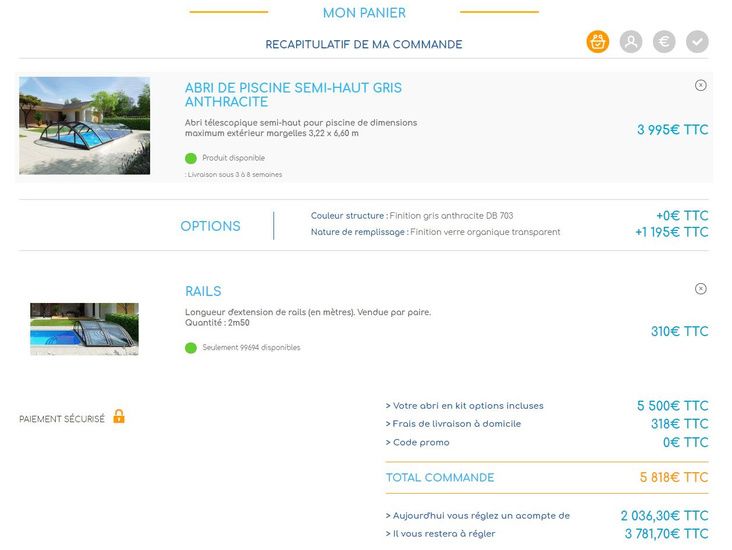
Task: Open 'Abri de piscine semi-haut gris anthracite' title
Action: [x=293, y=95]
